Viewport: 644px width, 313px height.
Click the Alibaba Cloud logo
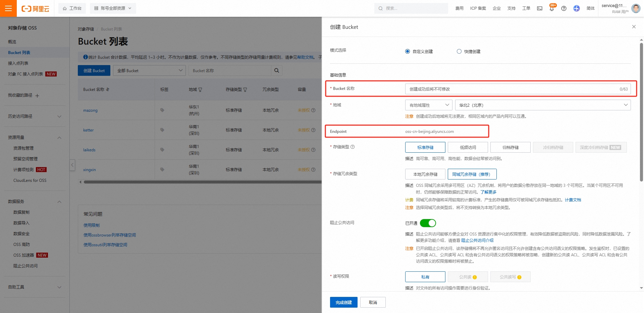pos(35,8)
